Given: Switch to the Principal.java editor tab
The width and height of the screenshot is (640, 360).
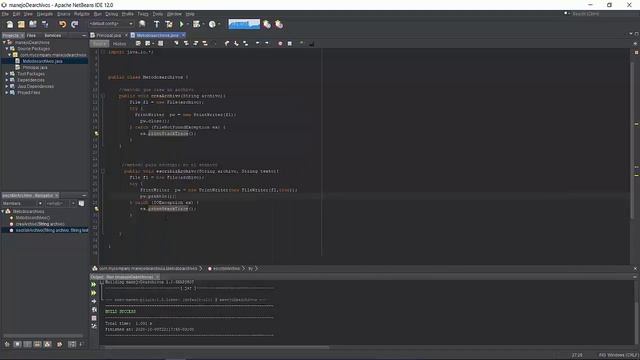Looking at the screenshot, I should [109, 36].
